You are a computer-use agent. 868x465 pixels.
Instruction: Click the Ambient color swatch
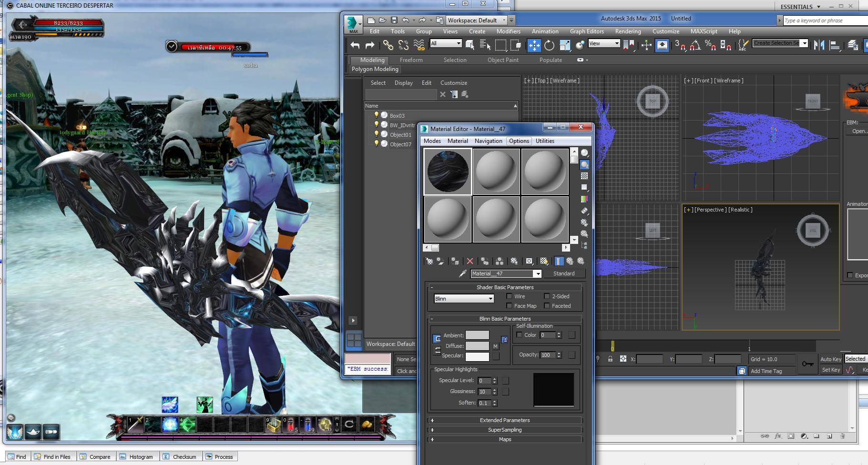click(477, 335)
